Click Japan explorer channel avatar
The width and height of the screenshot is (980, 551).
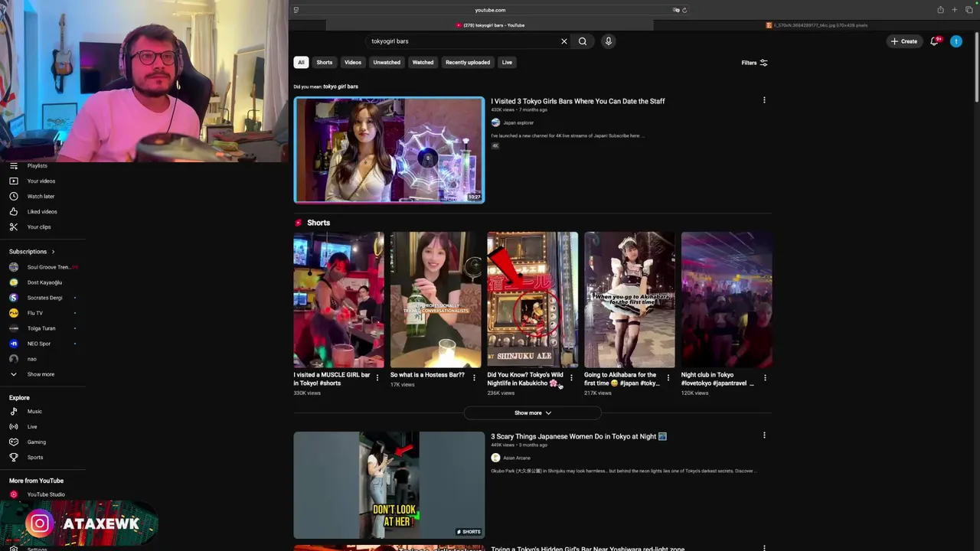click(495, 122)
